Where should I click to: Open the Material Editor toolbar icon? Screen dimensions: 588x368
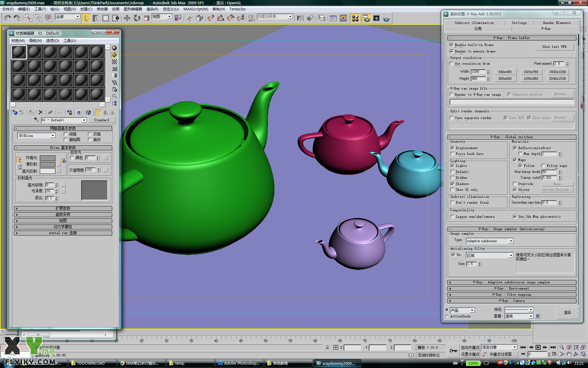coord(355,18)
